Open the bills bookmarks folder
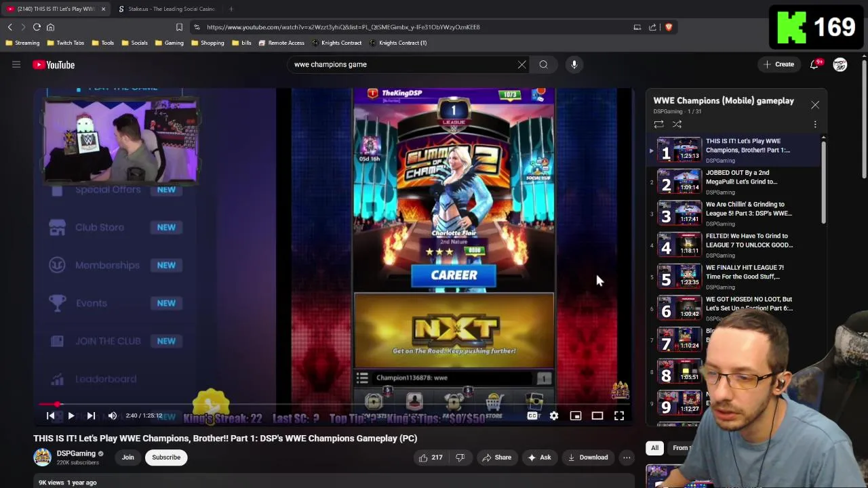Screen dimensions: 868x488 click(x=241, y=43)
